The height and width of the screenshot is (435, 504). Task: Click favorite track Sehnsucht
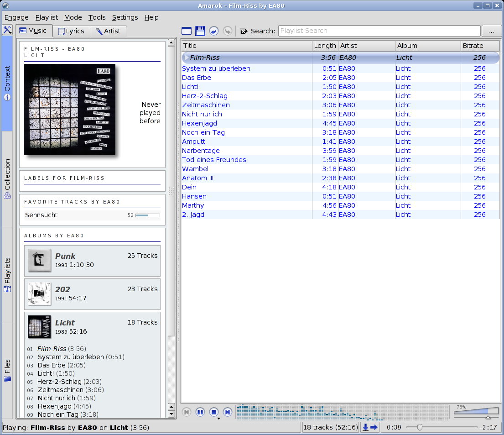(x=41, y=215)
